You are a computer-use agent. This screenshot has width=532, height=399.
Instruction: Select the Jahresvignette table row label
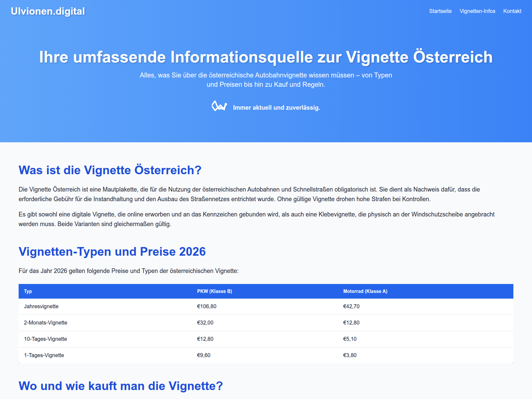(x=41, y=307)
